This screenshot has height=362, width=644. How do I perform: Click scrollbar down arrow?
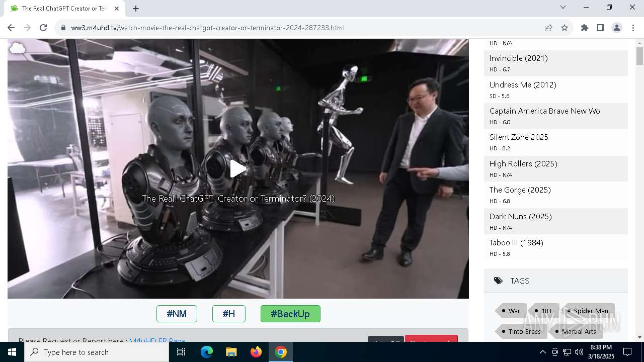coord(639,337)
